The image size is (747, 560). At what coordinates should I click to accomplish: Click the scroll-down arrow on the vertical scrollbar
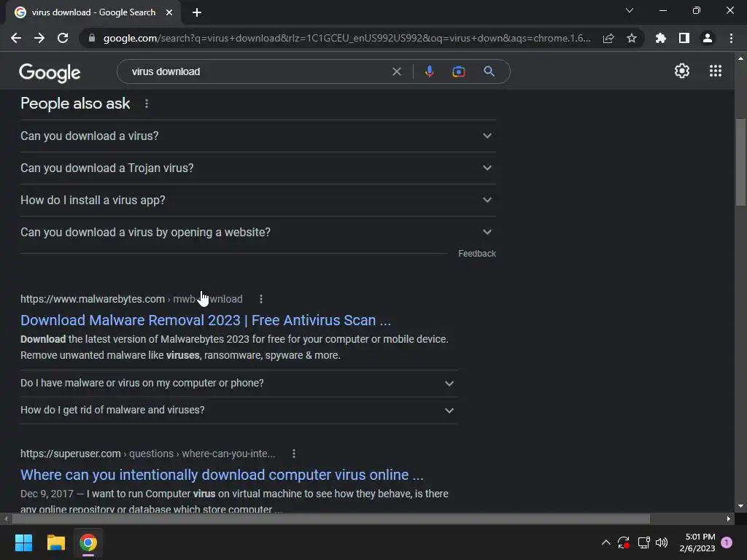pyautogui.click(x=740, y=506)
